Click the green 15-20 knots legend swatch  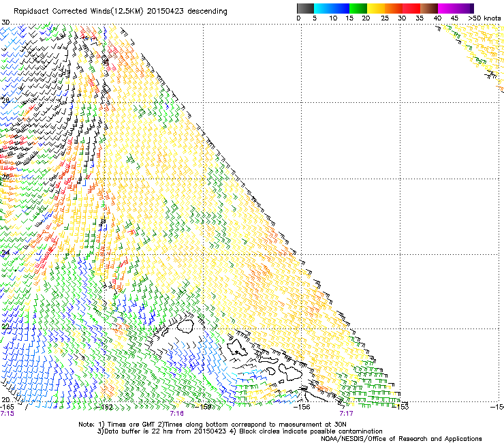point(358,8)
